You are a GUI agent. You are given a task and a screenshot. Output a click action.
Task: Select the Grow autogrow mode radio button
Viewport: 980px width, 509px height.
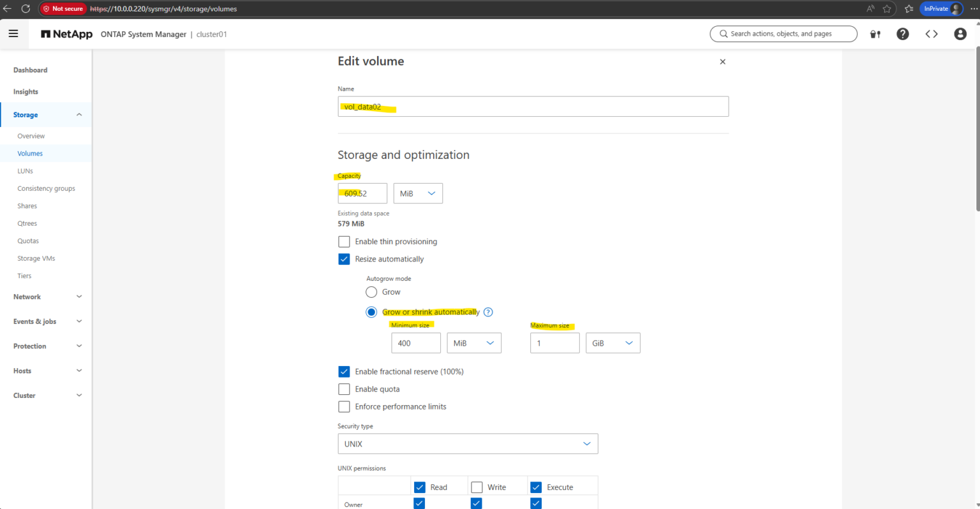[371, 291]
